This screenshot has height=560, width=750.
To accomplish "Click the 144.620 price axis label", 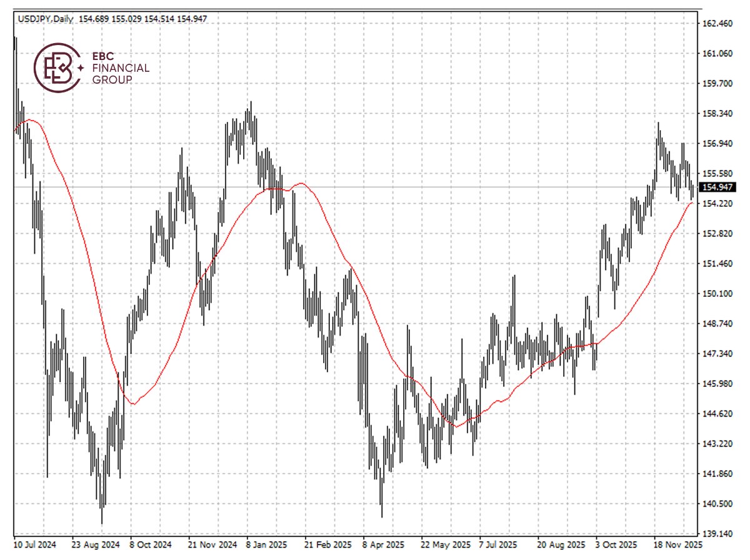I will [x=717, y=414].
